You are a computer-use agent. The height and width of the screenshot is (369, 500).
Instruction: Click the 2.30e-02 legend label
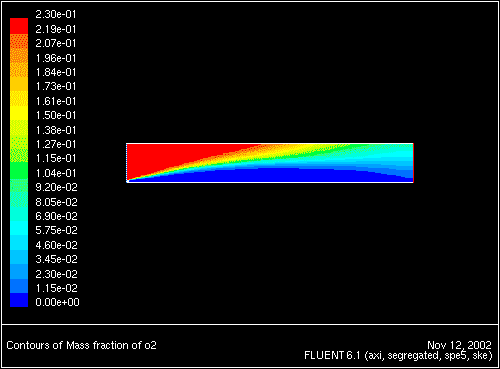coord(56,274)
